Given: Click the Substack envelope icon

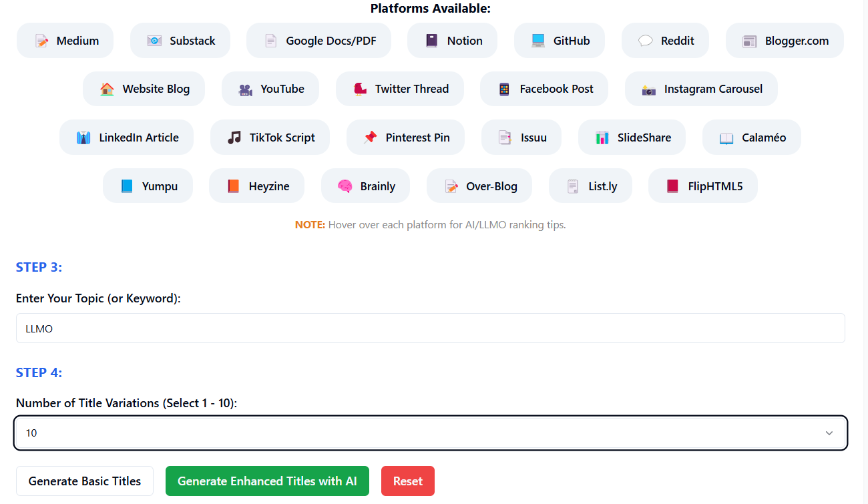Looking at the screenshot, I should click(154, 41).
